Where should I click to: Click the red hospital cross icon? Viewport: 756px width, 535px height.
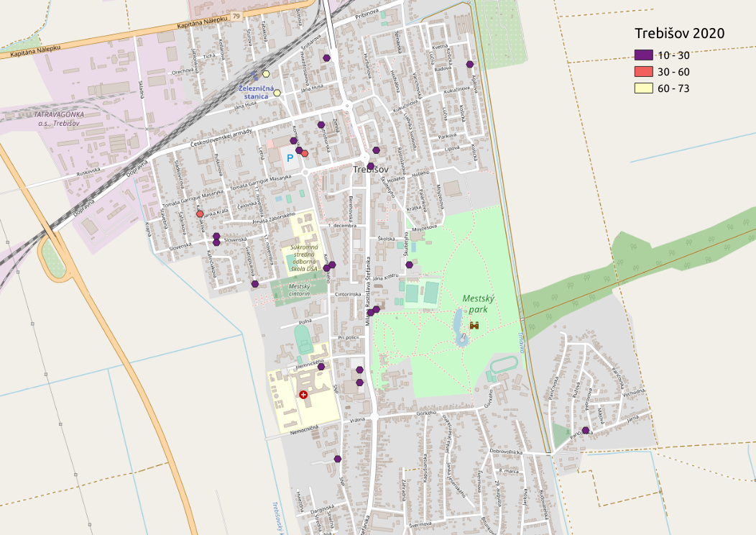(303, 395)
